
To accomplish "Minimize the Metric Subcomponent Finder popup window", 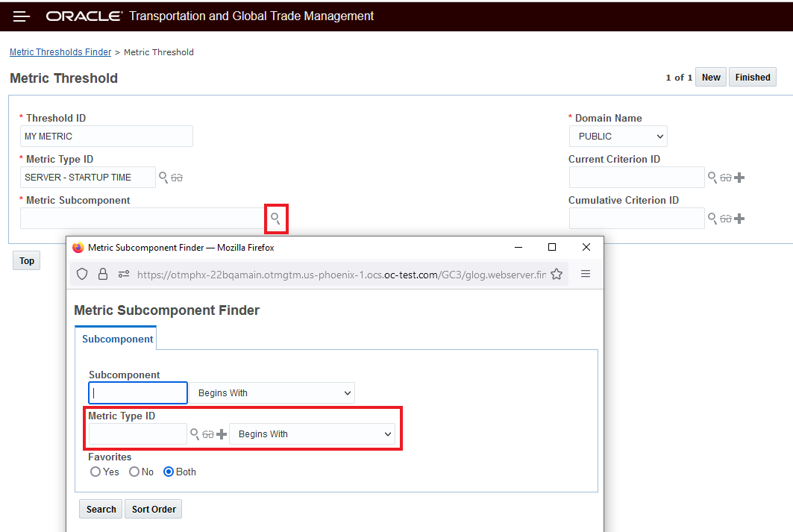I will pos(518,247).
